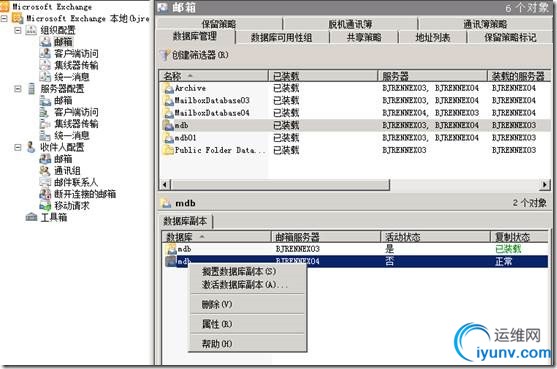This screenshot has width=557, height=369.
Task: Open the 移动请求 icon
Action: click(45, 206)
